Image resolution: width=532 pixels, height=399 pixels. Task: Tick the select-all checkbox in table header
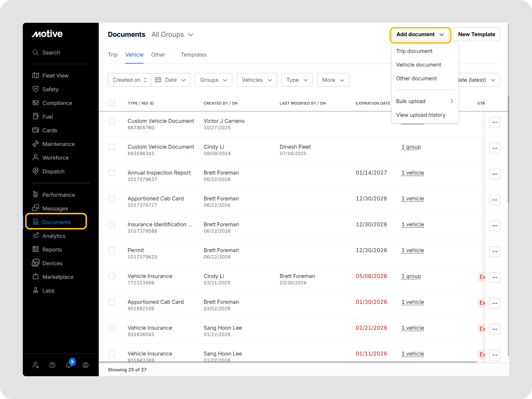(112, 103)
